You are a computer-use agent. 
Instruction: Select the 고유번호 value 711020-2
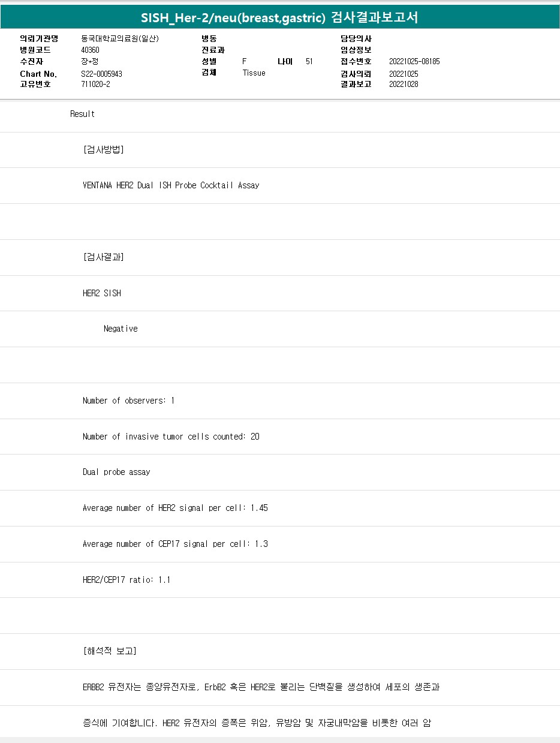[95, 85]
